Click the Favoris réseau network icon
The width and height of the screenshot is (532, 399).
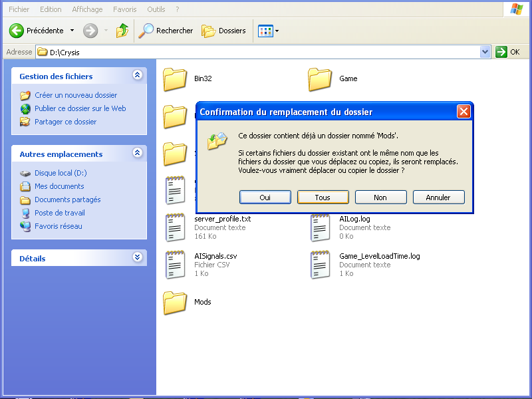[x=25, y=226]
